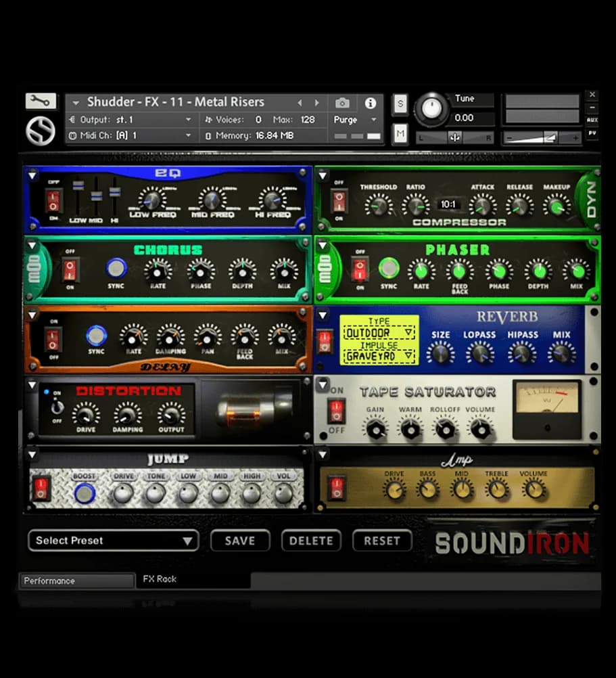
Task: Click the wrench instrument edit icon
Action: click(x=41, y=101)
